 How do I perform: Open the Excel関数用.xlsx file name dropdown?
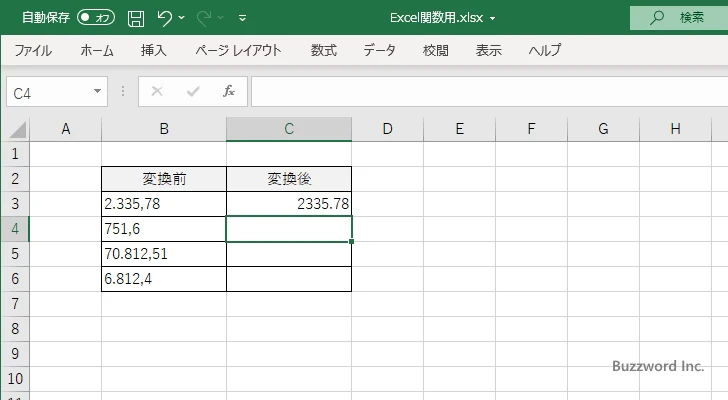pyautogui.click(x=493, y=19)
